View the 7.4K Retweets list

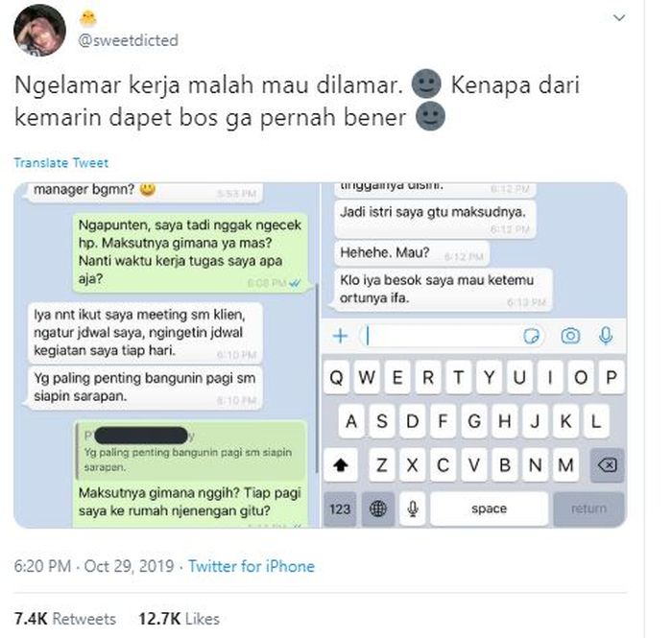click(x=65, y=619)
